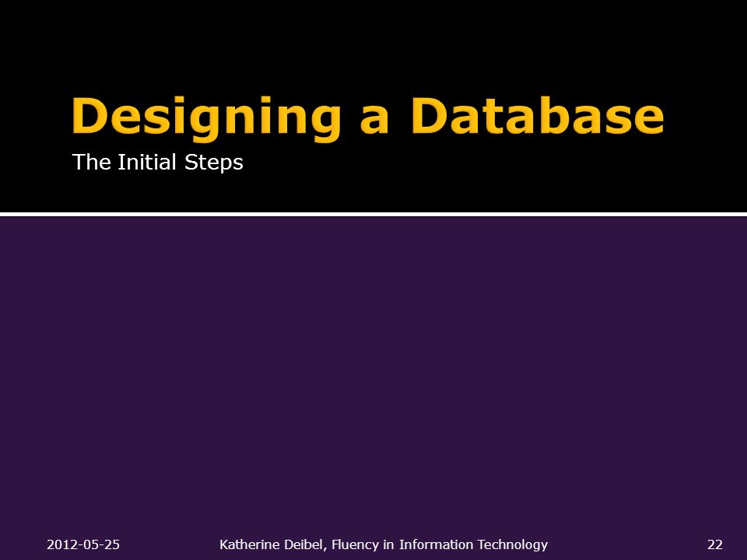Viewport: 747px width, 560px height.
Task: Select the date '2012-05-25' in the footer
Action: tap(83, 544)
